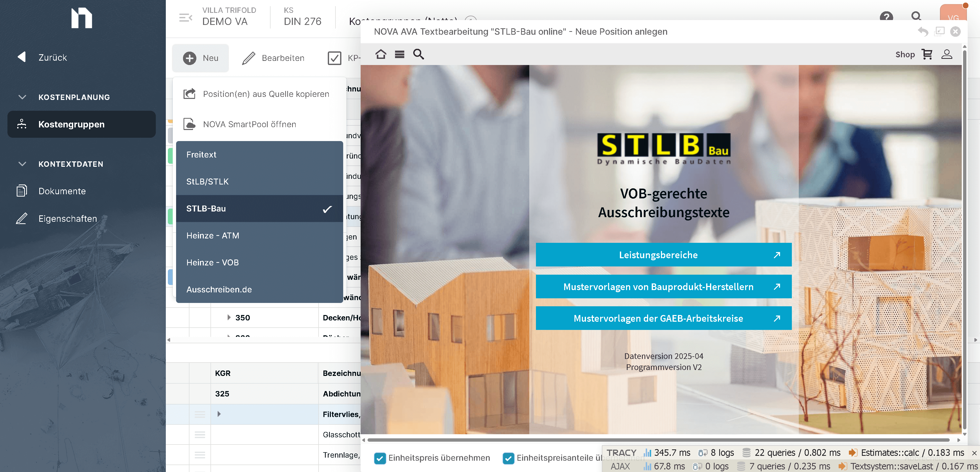
Task: Open Tracy 8 logs entry
Action: pos(716,452)
